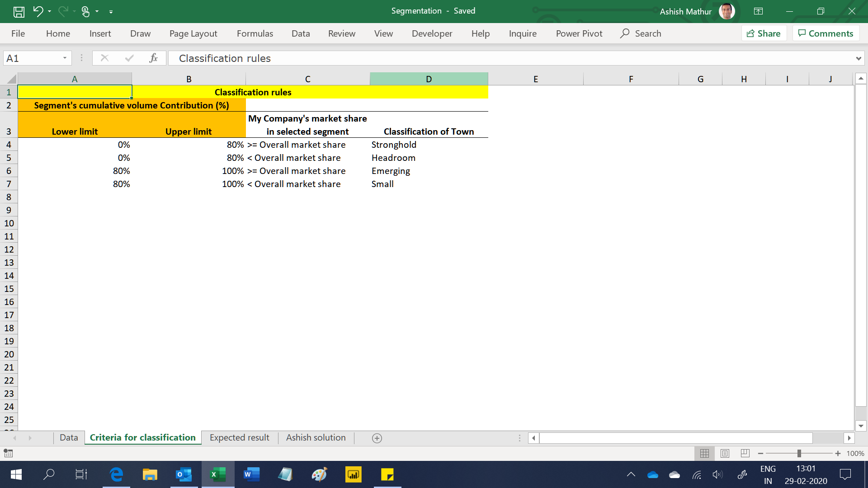Open the Power Pivot tab
The width and height of the screenshot is (868, 488).
579,33
